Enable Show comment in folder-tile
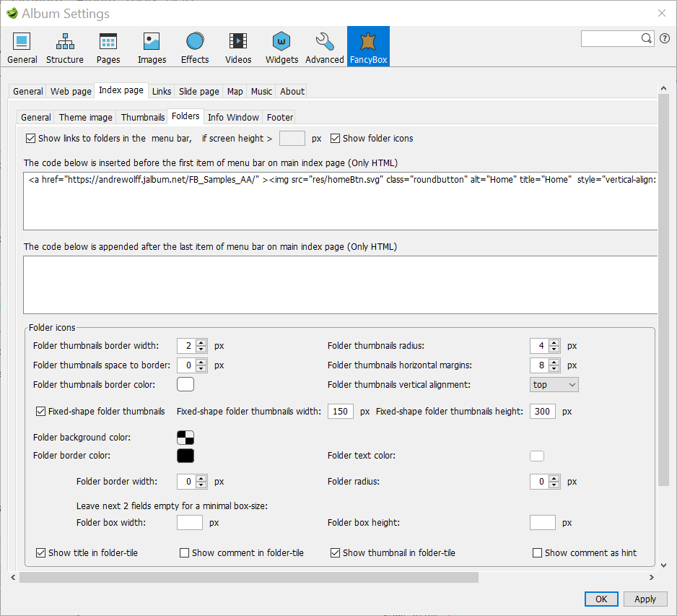Image resolution: width=677 pixels, height=616 pixels. 185,553
